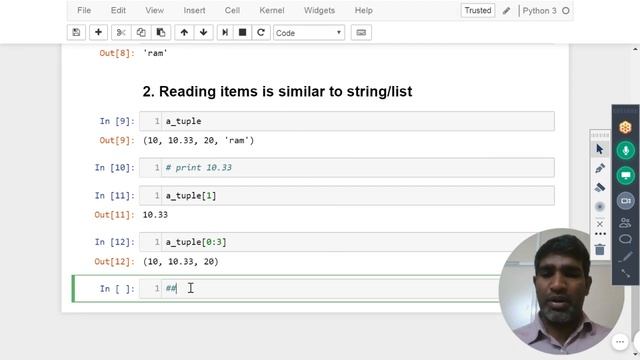This screenshot has width=640, height=360.
Task: Interrupt the kernel with the stop icon
Action: pos(242,33)
